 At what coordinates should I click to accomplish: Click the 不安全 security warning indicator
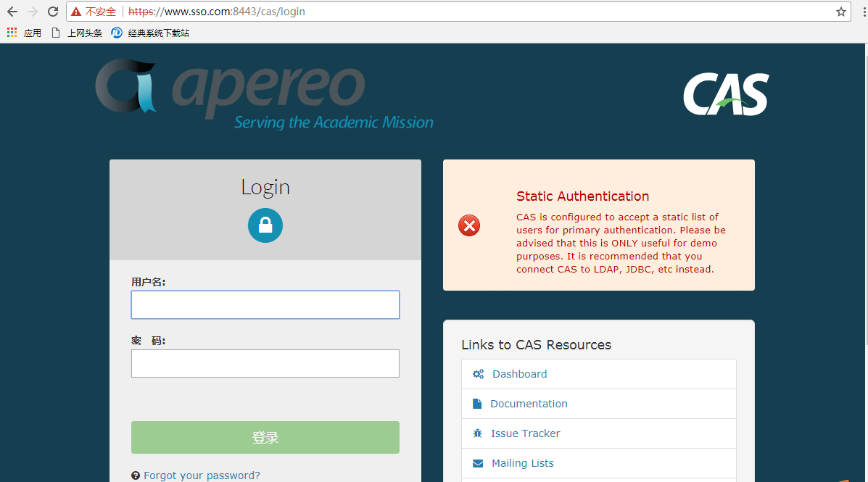coord(94,12)
